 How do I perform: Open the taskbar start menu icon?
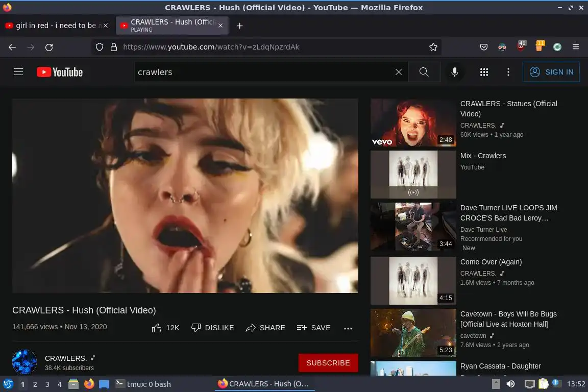[x=8, y=384]
